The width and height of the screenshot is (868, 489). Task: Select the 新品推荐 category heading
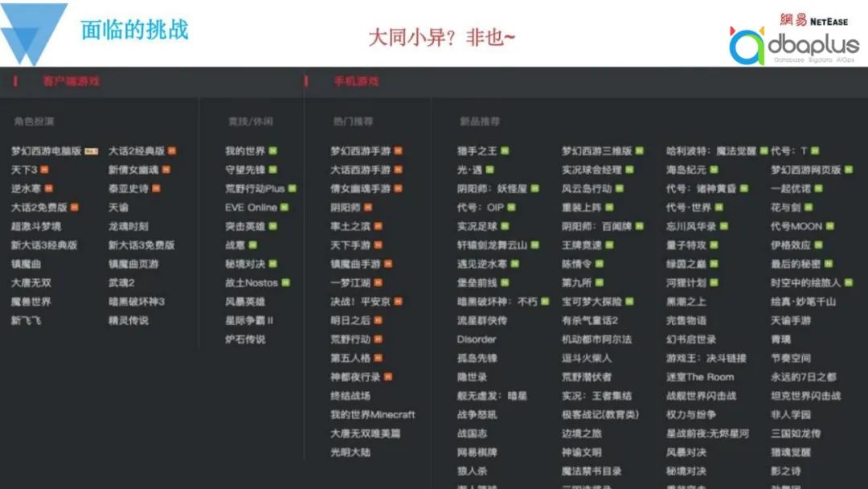click(x=479, y=121)
